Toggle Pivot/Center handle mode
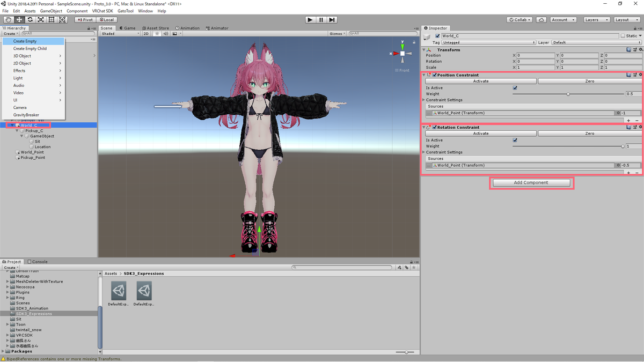Viewport: 644px width, 362px height. click(x=85, y=20)
